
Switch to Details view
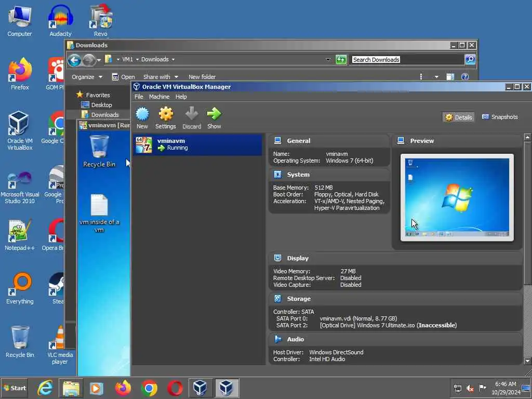tap(458, 117)
